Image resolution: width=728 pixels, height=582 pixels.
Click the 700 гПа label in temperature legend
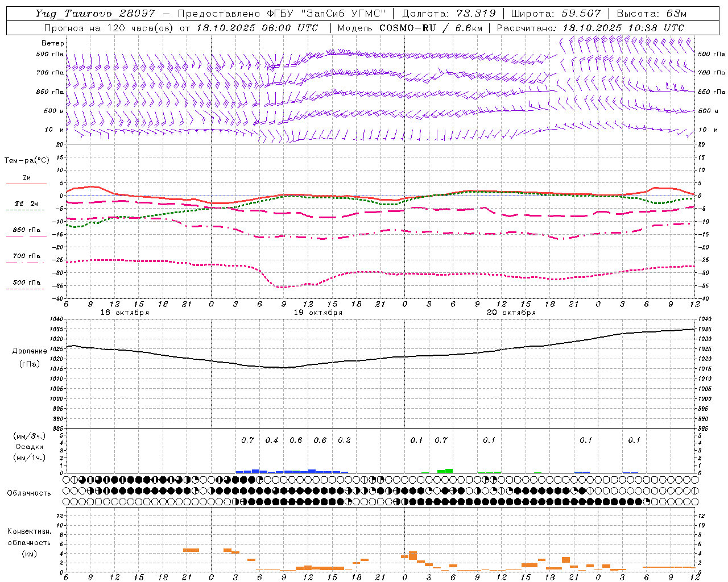(x=26, y=256)
